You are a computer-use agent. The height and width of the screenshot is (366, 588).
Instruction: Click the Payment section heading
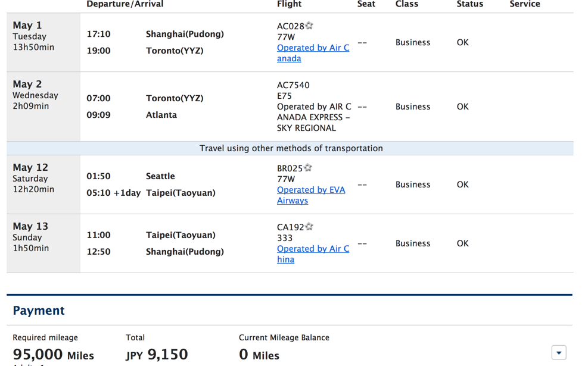39,310
